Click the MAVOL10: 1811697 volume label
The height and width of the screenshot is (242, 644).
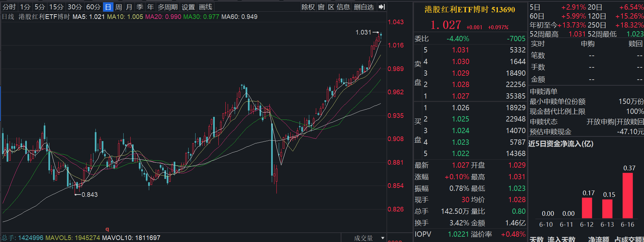[x=131, y=238]
